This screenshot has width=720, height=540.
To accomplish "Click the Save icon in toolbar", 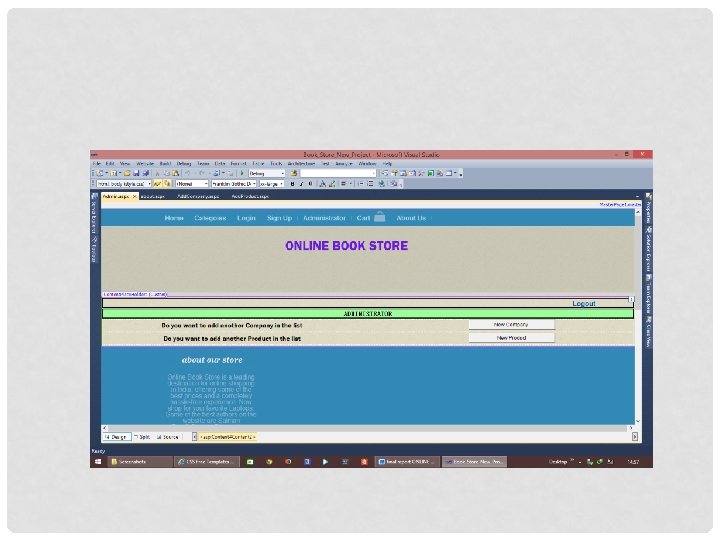I will coord(136,173).
